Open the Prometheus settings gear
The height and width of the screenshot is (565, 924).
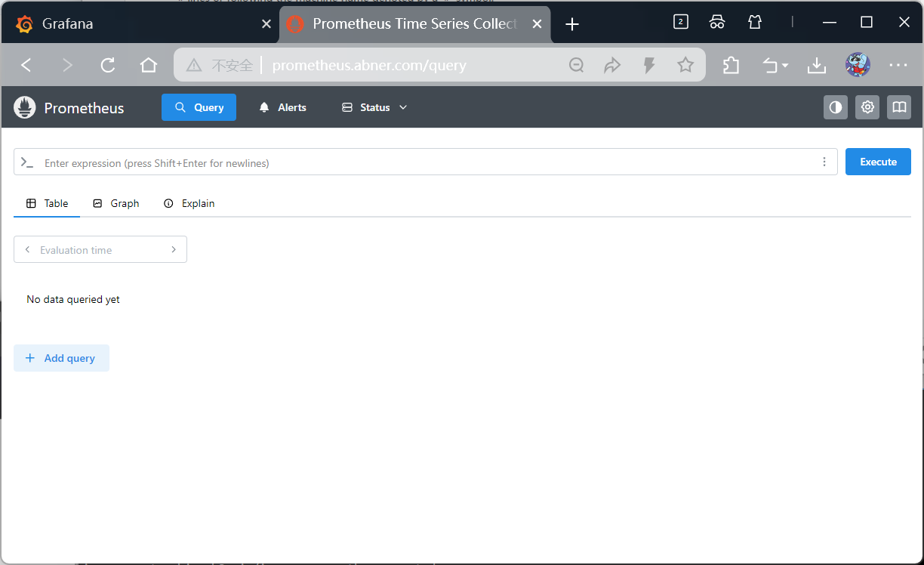coord(867,107)
